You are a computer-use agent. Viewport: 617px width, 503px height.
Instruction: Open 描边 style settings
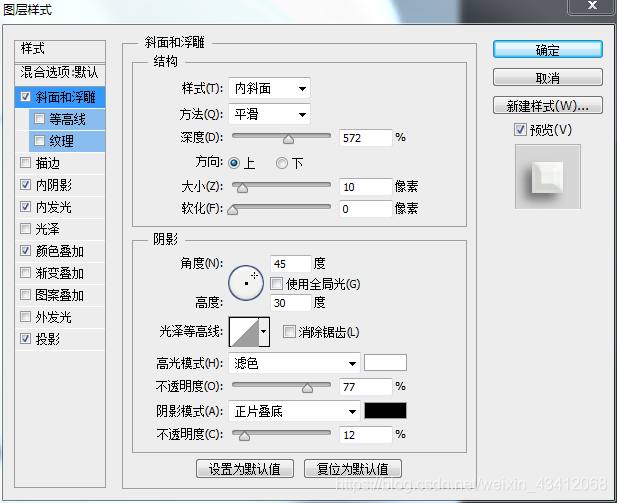point(48,163)
